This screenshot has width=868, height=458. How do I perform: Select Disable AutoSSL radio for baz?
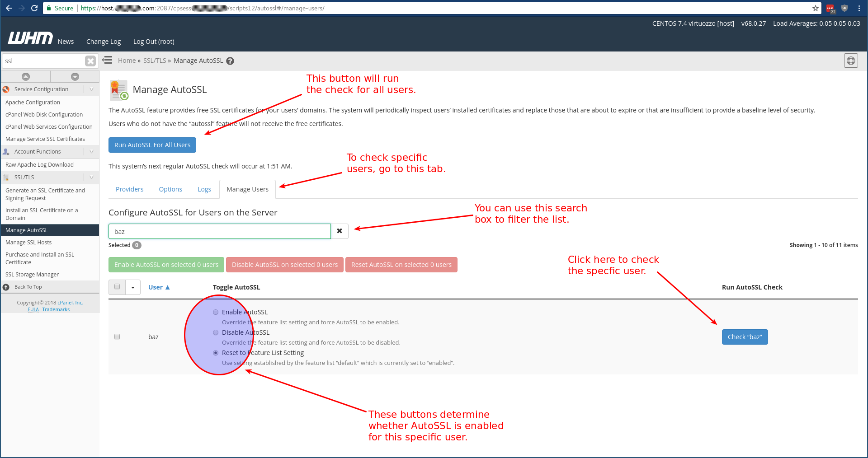216,332
